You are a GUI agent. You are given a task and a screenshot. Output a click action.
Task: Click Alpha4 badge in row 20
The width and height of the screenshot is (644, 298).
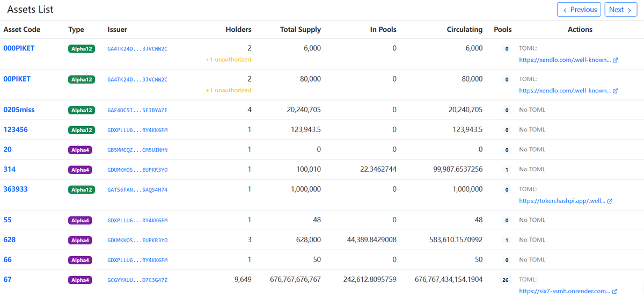(80, 150)
